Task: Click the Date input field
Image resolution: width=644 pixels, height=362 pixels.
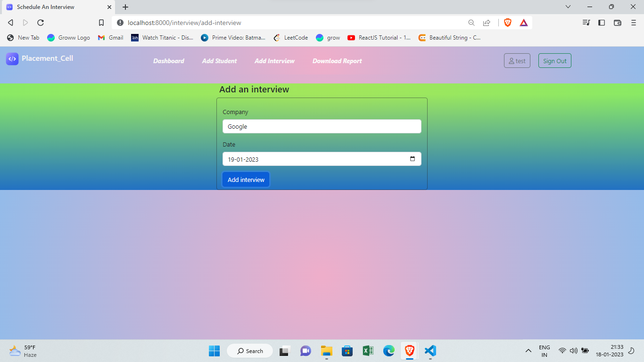Action: click(x=322, y=159)
